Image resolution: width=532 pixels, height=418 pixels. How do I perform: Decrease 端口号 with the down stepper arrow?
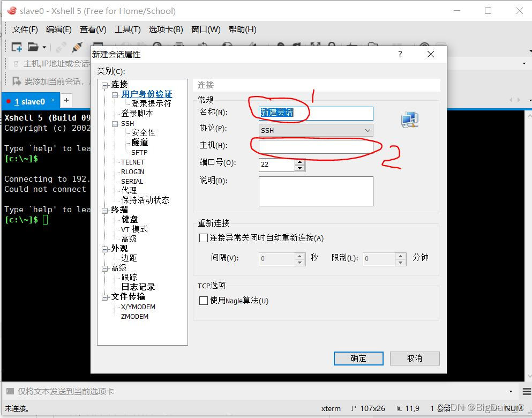point(299,168)
